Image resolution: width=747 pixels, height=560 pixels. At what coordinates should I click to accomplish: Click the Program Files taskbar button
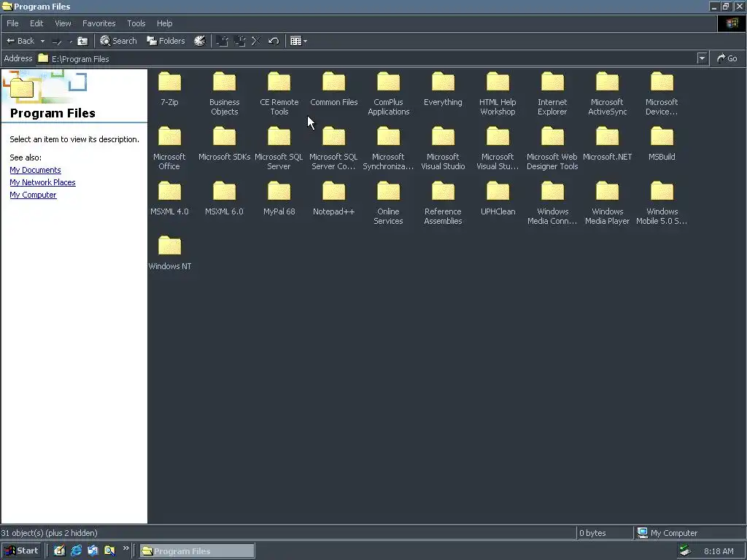[x=197, y=551]
